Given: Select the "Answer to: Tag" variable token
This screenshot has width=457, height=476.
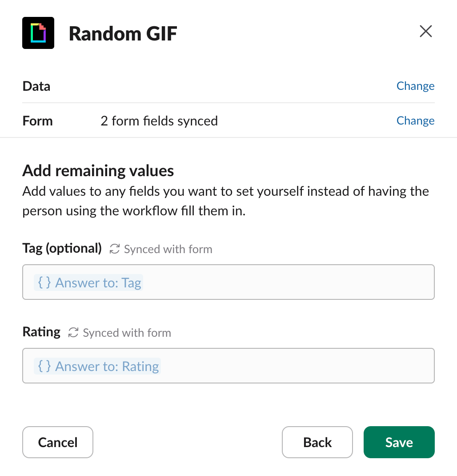Looking at the screenshot, I should (98, 282).
